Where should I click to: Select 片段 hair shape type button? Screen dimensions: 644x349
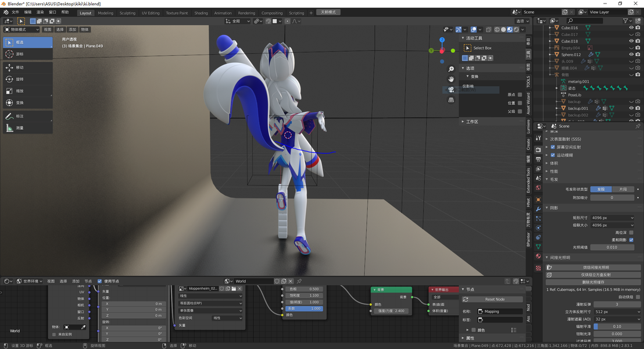coord(622,189)
